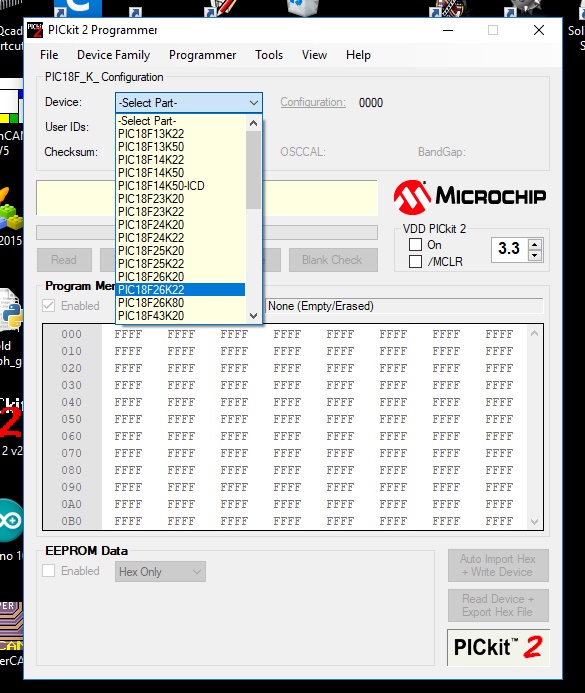The height and width of the screenshot is (693, 585).
Task: Open the Programmer menu
Action: pyautogui.click(x=202, y=55)
